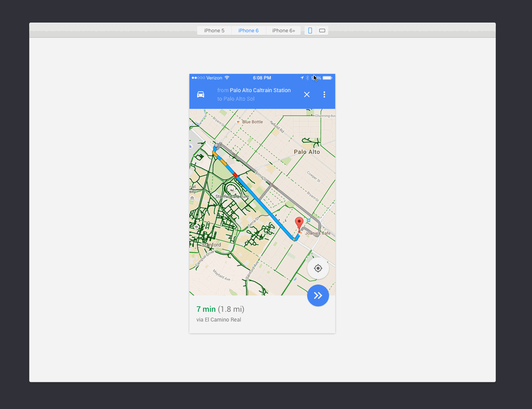Tap the Serra St street label

pyautogui.click(x=254, y=222)
